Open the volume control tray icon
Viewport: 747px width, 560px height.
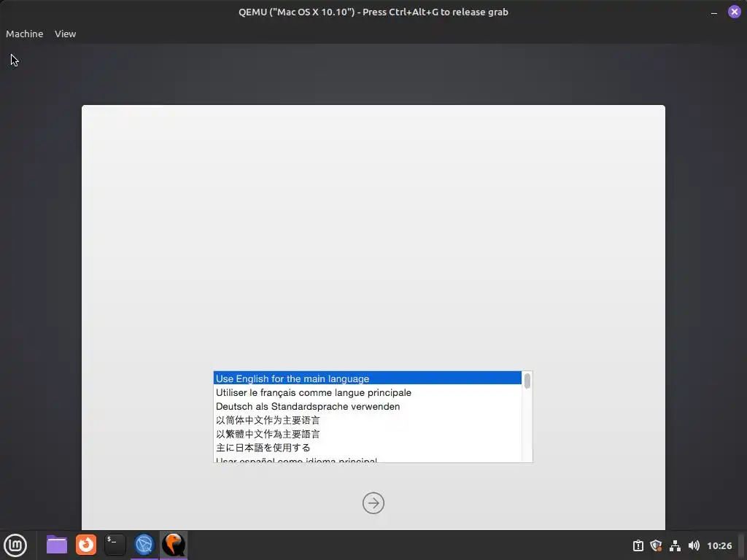click(694, 545)
